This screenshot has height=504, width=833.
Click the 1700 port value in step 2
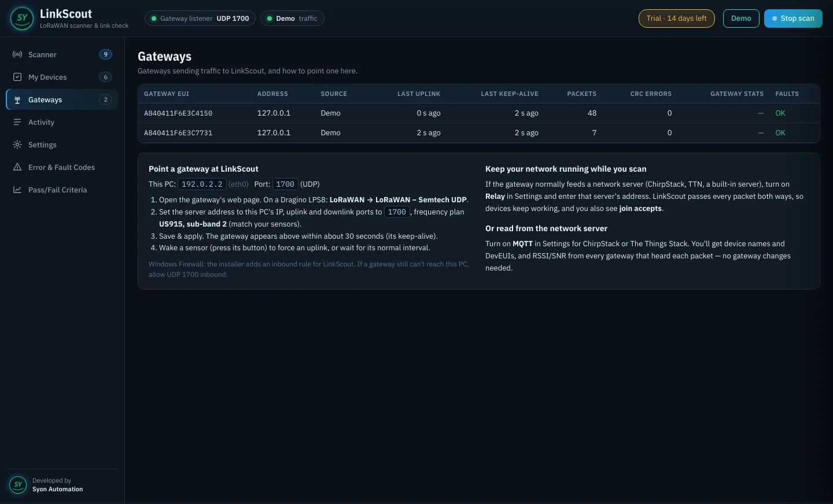397,212
